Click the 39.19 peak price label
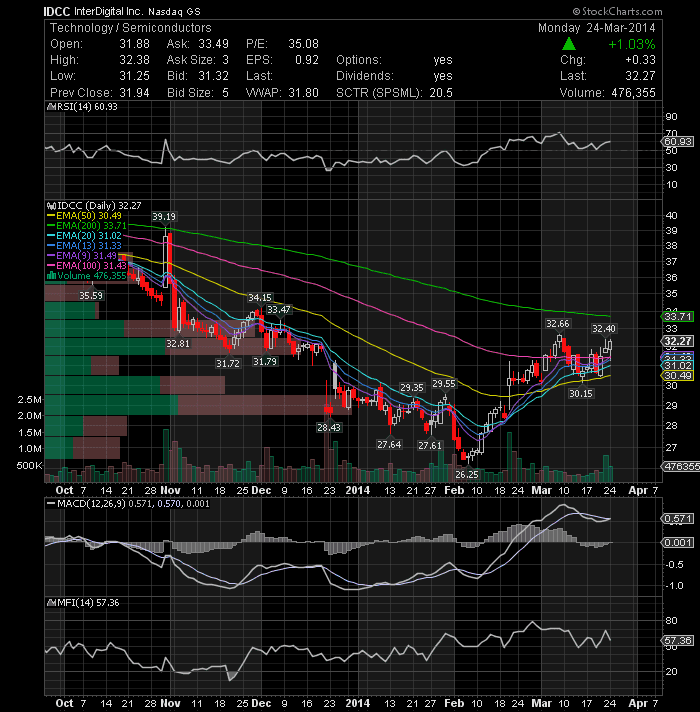Screen dimensions: 700x712 click(164, 217)
